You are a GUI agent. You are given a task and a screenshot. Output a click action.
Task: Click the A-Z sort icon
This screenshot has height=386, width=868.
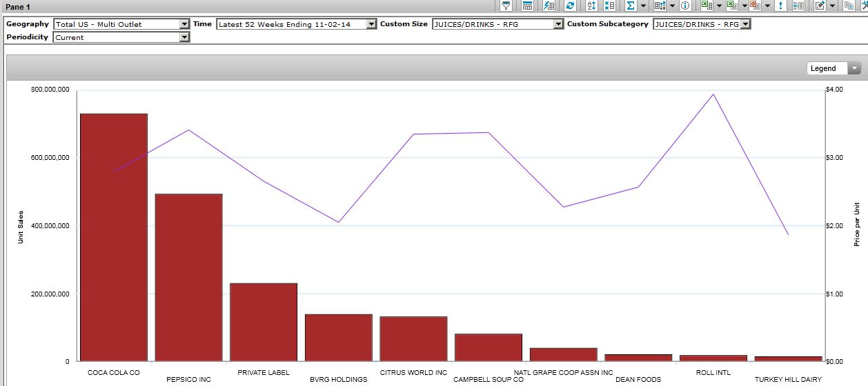coord(591,6)
